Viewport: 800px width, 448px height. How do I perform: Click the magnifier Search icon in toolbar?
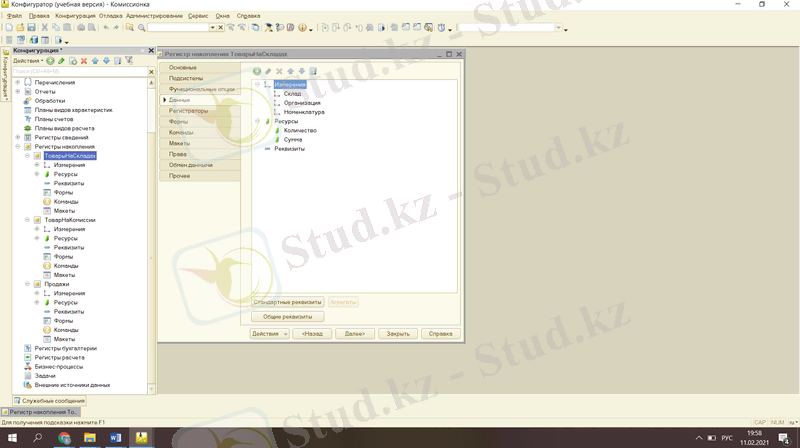point(142,28)
